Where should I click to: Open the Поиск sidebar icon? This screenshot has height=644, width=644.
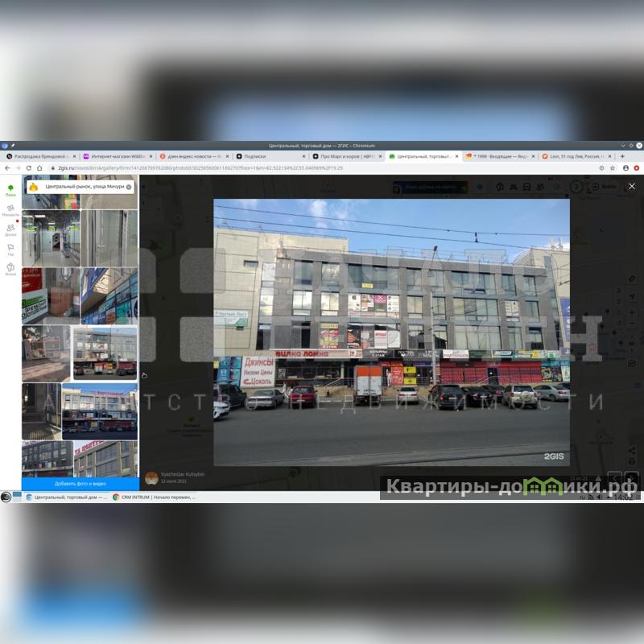10,190
